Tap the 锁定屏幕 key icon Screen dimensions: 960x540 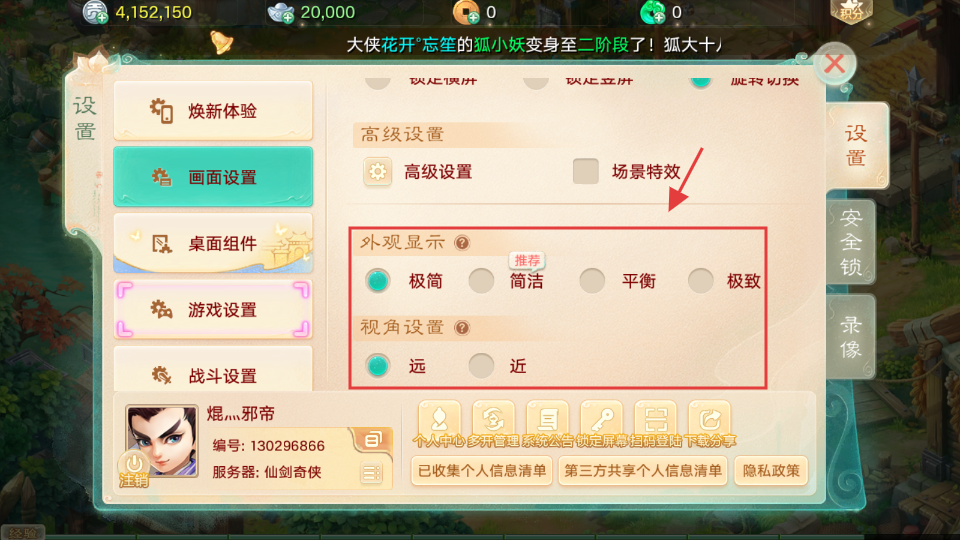tap(601, 420)
